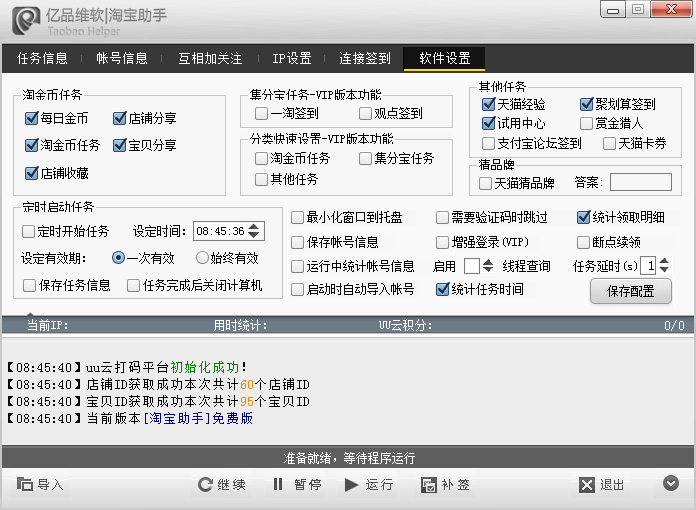The image size is (696, 510).
Task: Enable 需要验证码时跳过 checkbox
Action: pos(442,217)
